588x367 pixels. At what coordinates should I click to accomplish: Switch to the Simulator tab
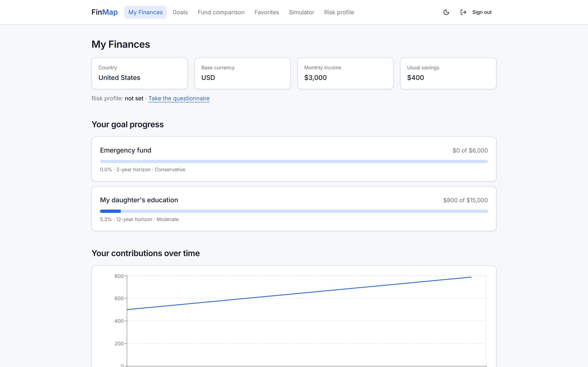pos(302,12)
